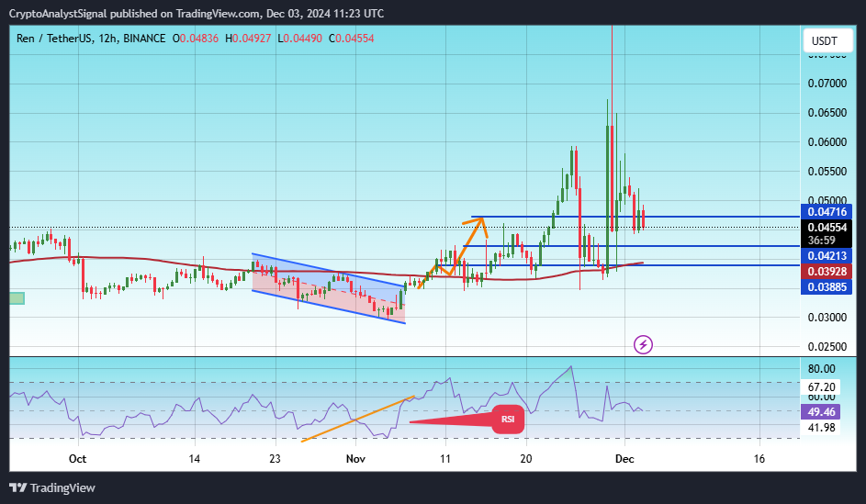This screenshot has width=866, height=504.
Task: Click the 67.20 RSI upper band label
Action: click(x=821, y=387)
